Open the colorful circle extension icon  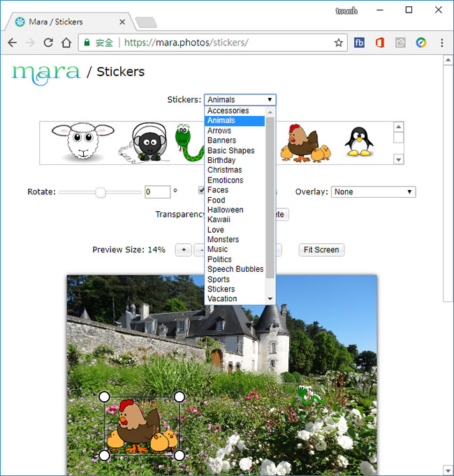click(x=421, y=43)
